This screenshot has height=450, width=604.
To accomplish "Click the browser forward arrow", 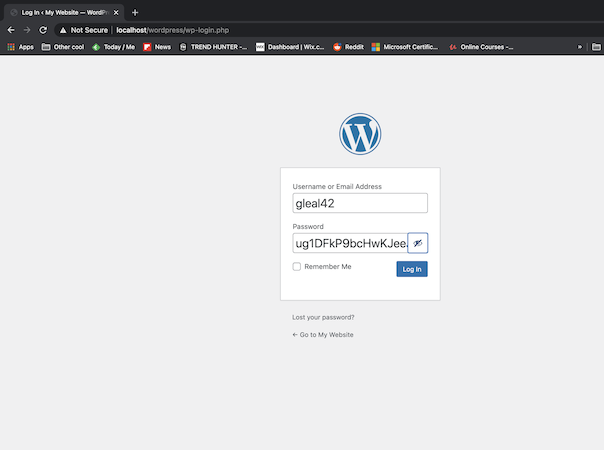I will [27, 30].
